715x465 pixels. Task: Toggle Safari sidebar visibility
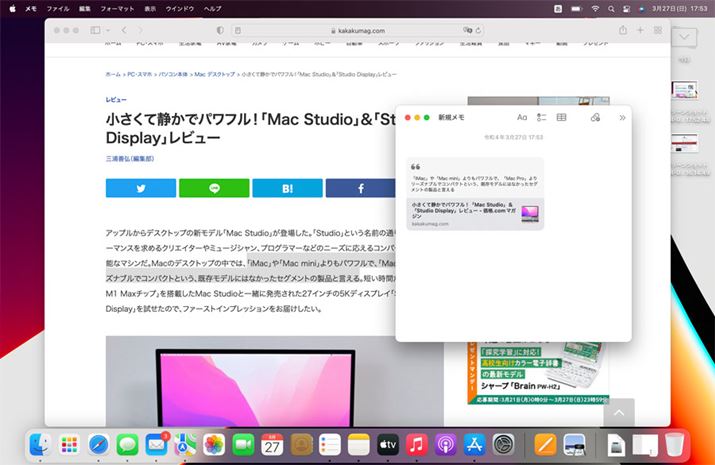click(x=96, y=31)
